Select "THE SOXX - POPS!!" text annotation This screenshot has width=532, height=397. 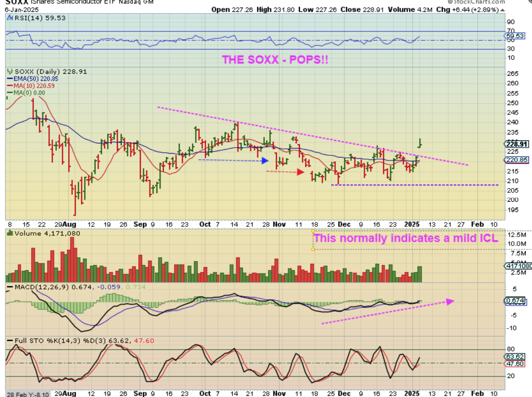(275, 60)
